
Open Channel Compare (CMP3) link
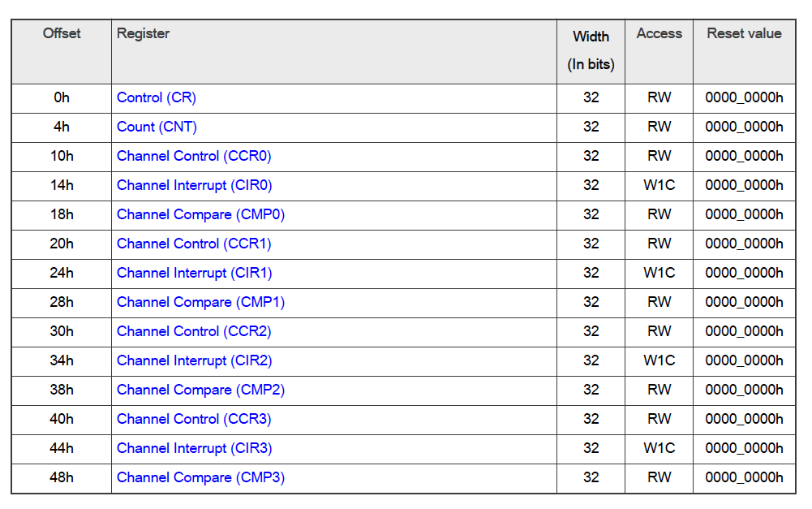[x=201, y=477]
